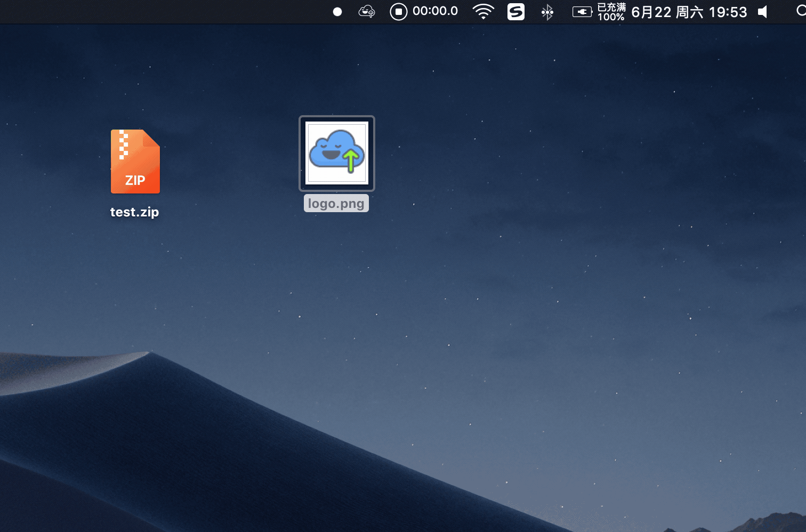Open the Sogou input method menu

[515, 12]
